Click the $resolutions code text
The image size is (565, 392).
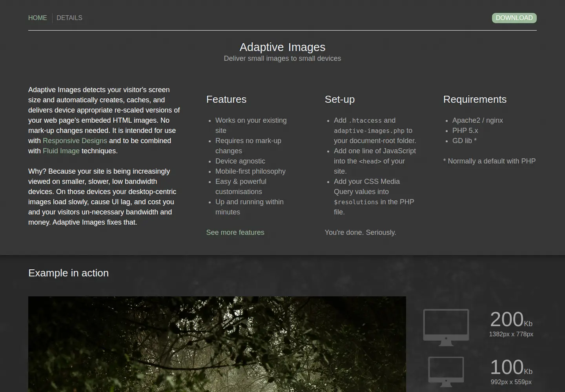356,202
